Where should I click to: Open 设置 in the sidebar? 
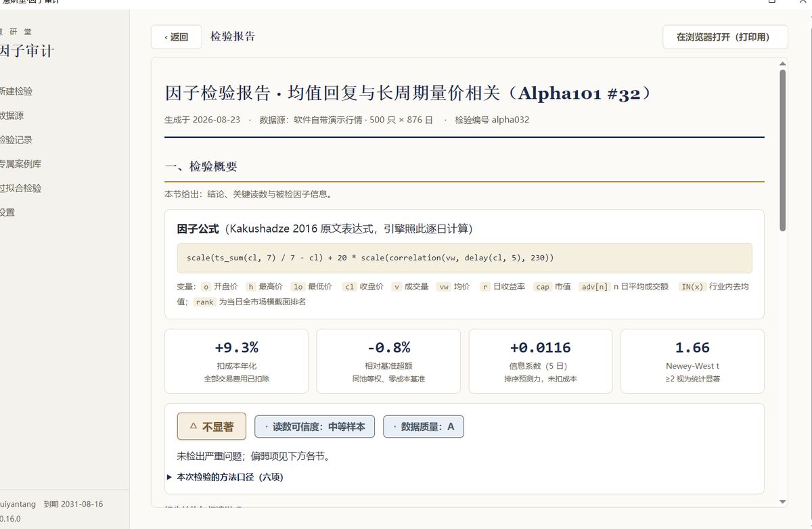[7, 212]
